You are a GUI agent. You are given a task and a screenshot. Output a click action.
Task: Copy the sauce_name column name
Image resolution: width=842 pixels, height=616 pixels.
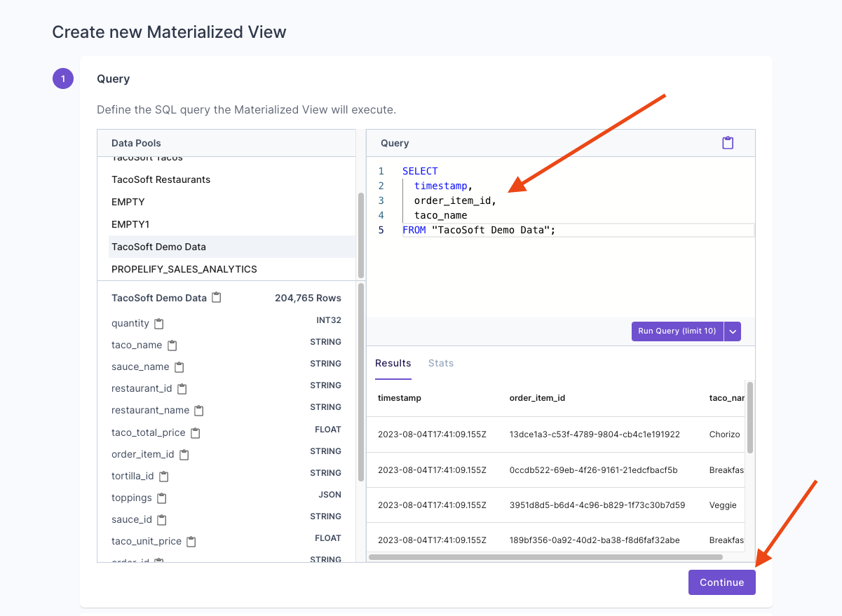point(178,366)
